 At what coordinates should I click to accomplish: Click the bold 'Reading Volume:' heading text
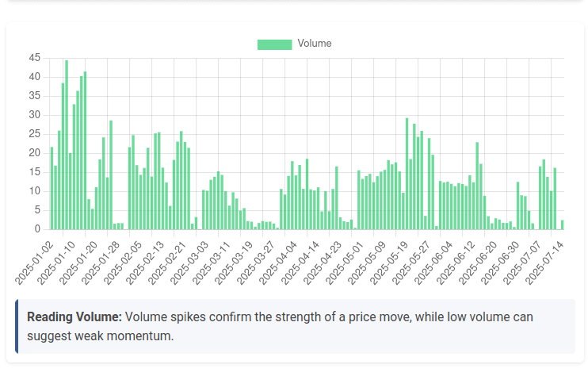point(74,317)
